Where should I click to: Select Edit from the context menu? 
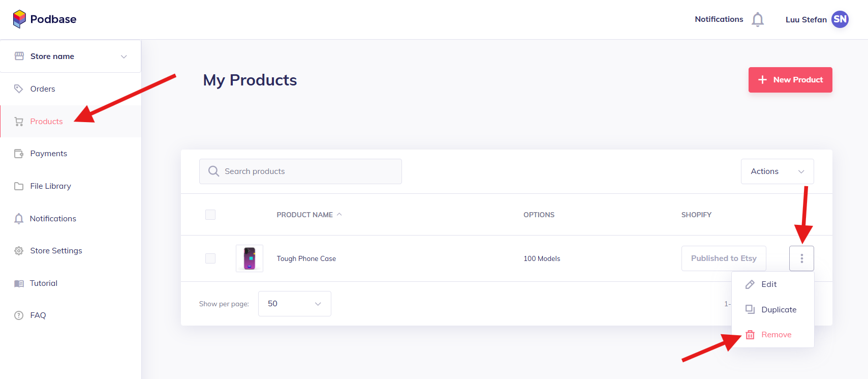pyautogui.click(x=769, y=284)
